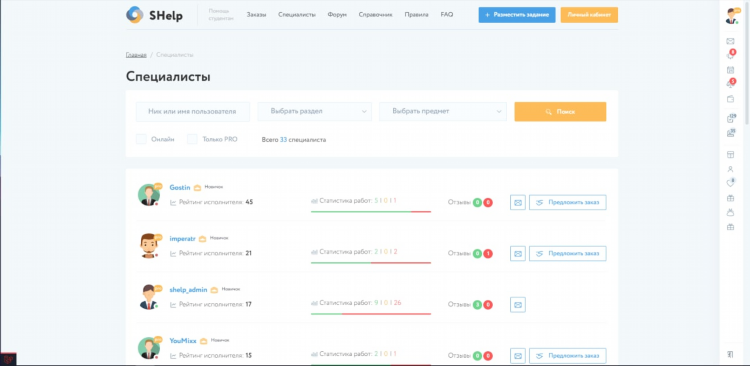Screen dimensions: 750x366
Task: Click Предложить заказ for YouMixx
Action: (x=568, y=355)
